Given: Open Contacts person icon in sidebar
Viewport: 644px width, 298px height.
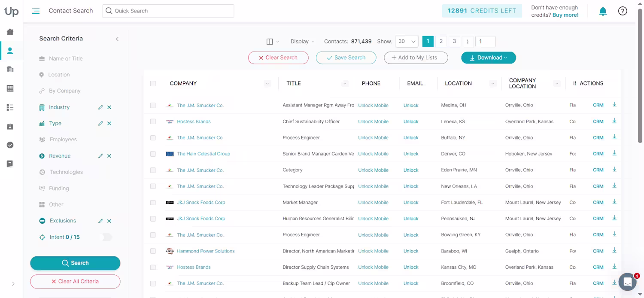Looking at the screenshot, I should click(10, 51).
